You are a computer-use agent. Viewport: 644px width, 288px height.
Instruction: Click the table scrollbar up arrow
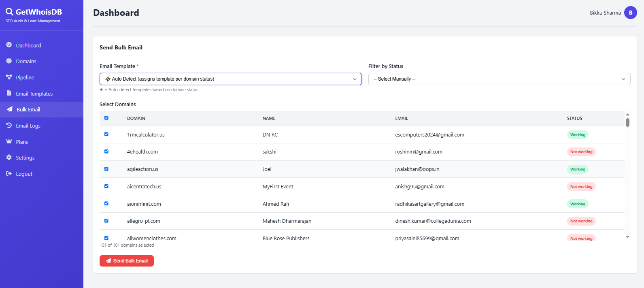pyautogui.click(x=627, y=115)
